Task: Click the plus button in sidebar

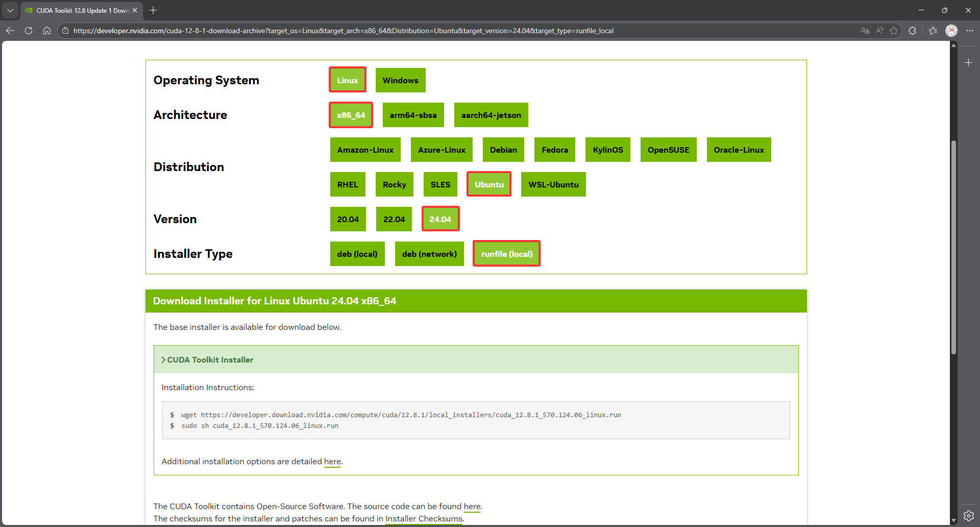Action: (x=969, y=63)
